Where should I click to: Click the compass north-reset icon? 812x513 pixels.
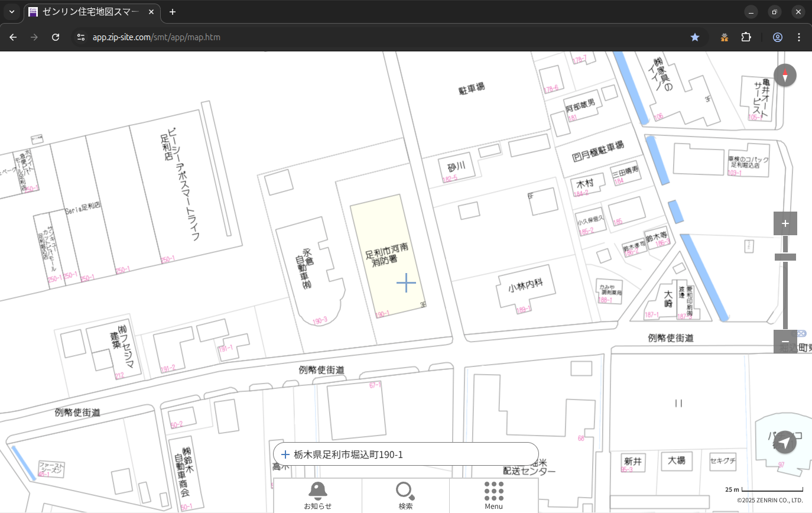point(785,75)
